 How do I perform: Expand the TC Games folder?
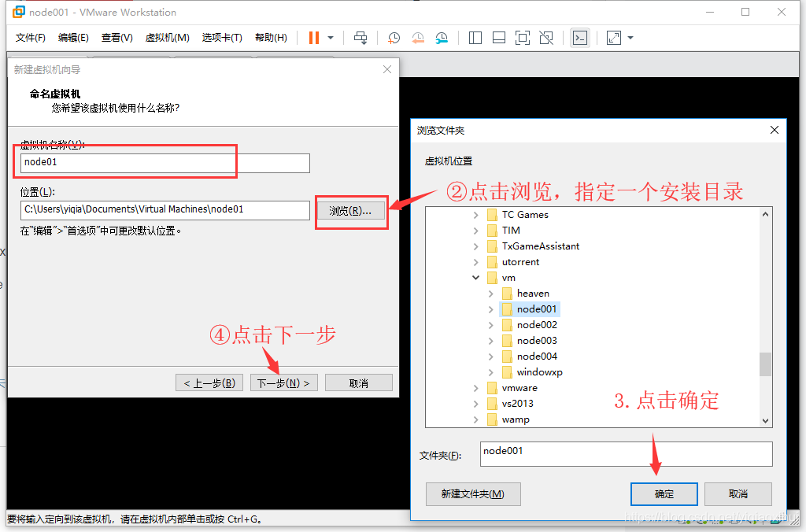click(x=475, y=215)
